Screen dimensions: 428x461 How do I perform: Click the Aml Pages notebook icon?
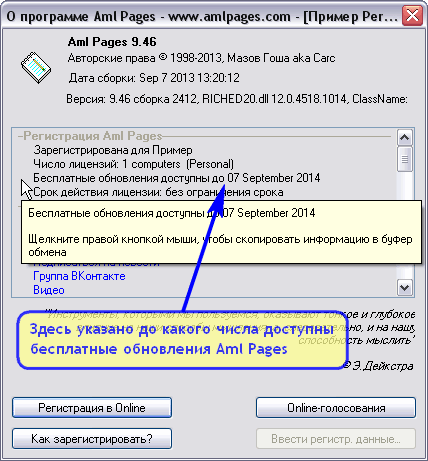[x=36, y=68]
